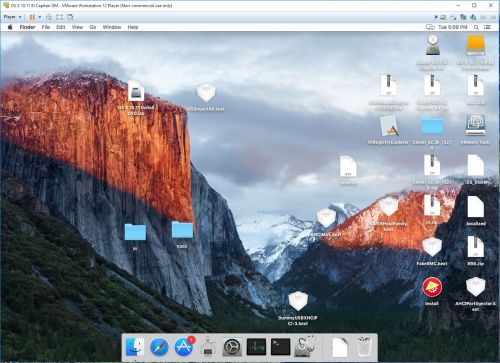This screenshot has width=500, height=363.
Task: Launch Terminal from the Dock
Action: (280, 347)
